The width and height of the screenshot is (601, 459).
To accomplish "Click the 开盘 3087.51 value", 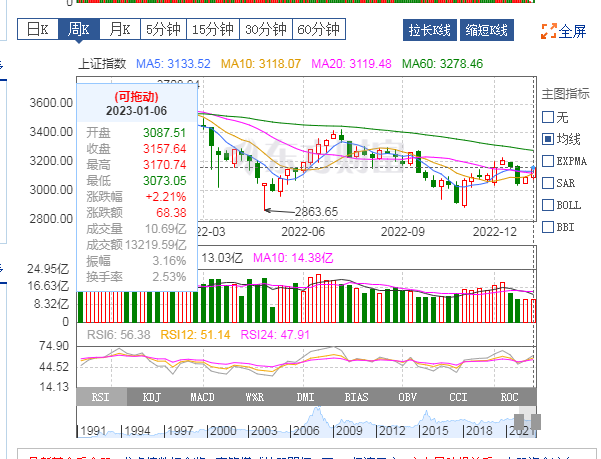I will tap(164, 133).
